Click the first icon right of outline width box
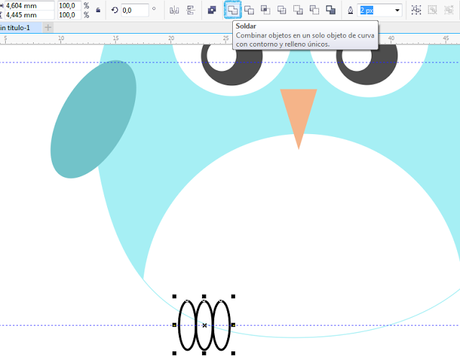Viewport: 460px width, 360px height. (416, 10)
